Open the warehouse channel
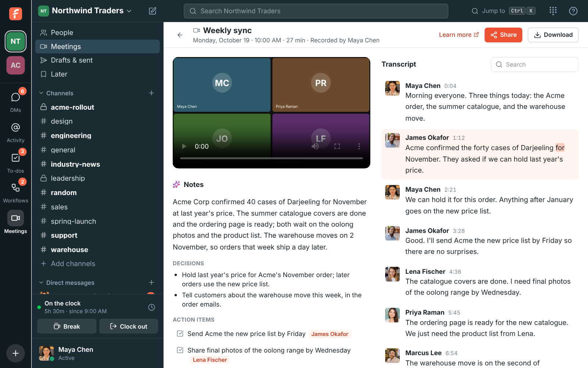Screen dimensions: 588x368 pos(97,250)
